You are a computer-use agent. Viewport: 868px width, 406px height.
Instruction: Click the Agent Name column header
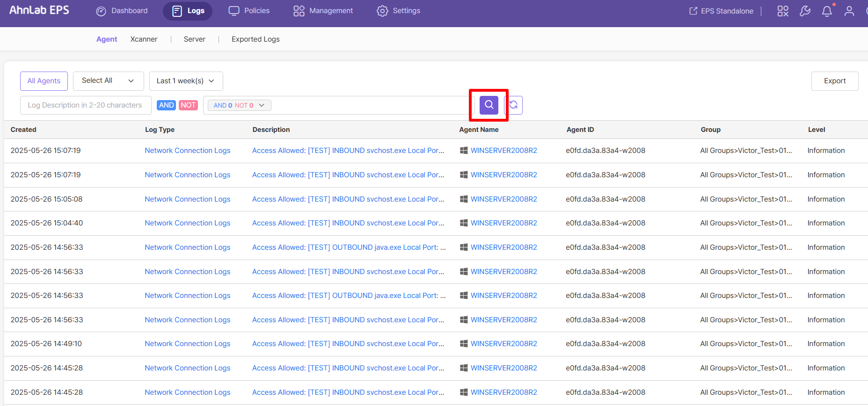tap(479, 130)
